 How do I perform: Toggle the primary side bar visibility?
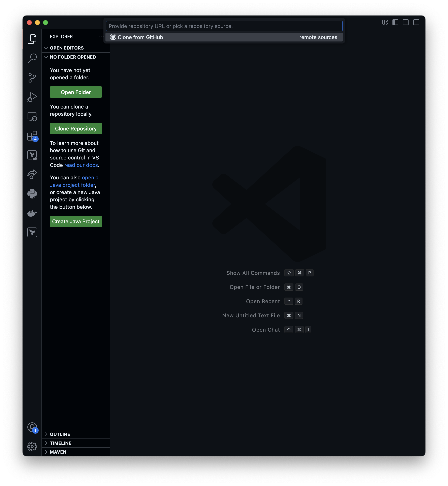pos(395,22)
